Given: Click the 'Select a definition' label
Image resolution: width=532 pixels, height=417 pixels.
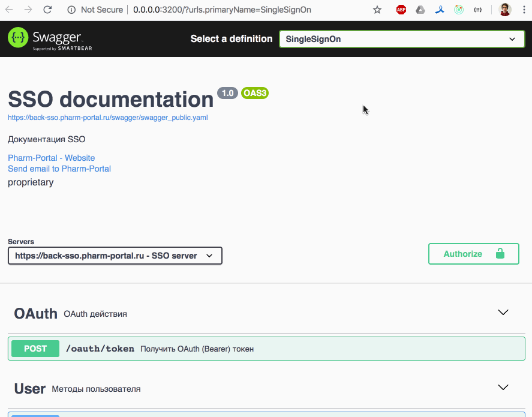Looking at the screenshot, I should (232, 38).
